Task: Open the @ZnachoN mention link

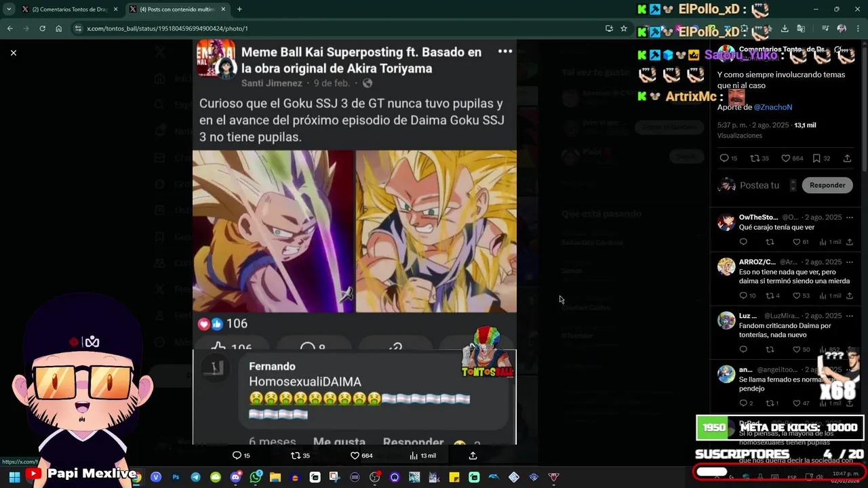Action: [x=773, y=107]
